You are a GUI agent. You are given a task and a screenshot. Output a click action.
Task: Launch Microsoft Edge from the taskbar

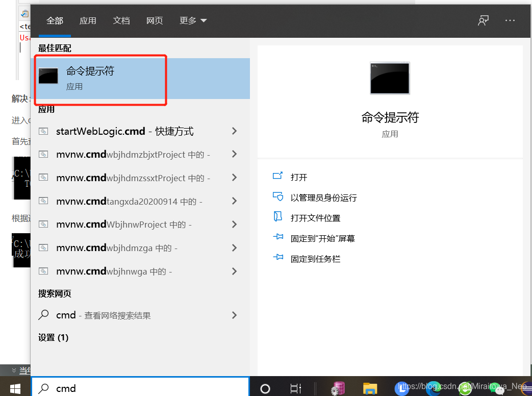[x=433, y=388]
